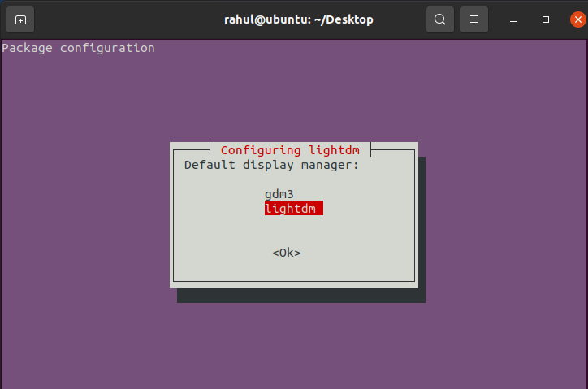
Task: Open a new terminal tab
Action: click(20, 19)
